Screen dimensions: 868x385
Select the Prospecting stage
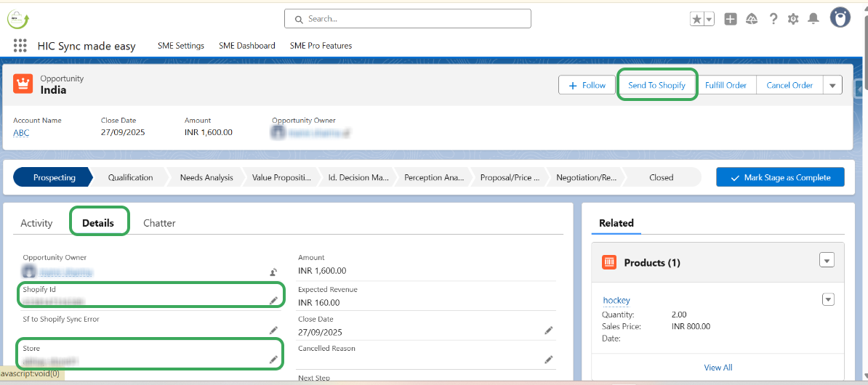(x=54, y=177)
